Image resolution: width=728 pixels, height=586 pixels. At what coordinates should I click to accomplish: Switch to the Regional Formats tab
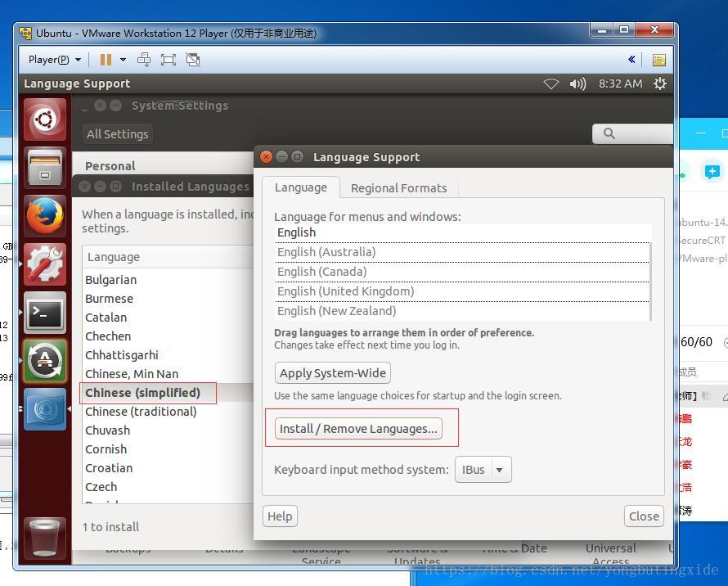[x=399, y=187]
